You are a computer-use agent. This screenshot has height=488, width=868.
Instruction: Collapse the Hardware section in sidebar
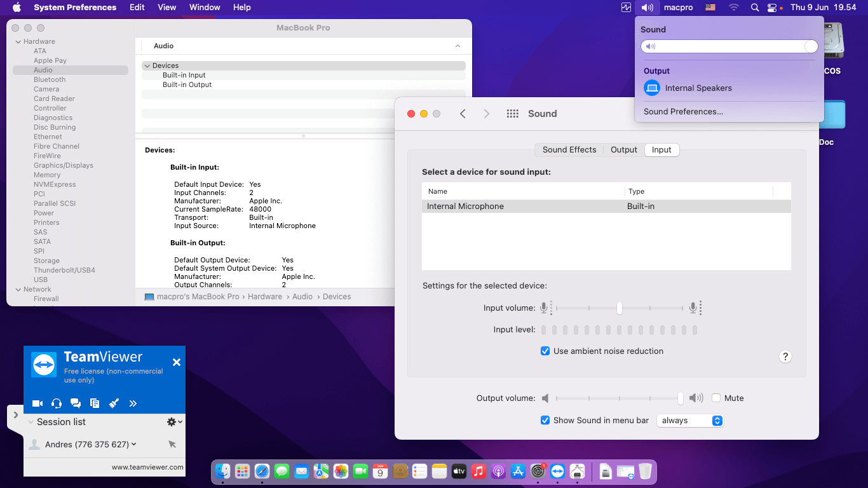click(18, 42)
